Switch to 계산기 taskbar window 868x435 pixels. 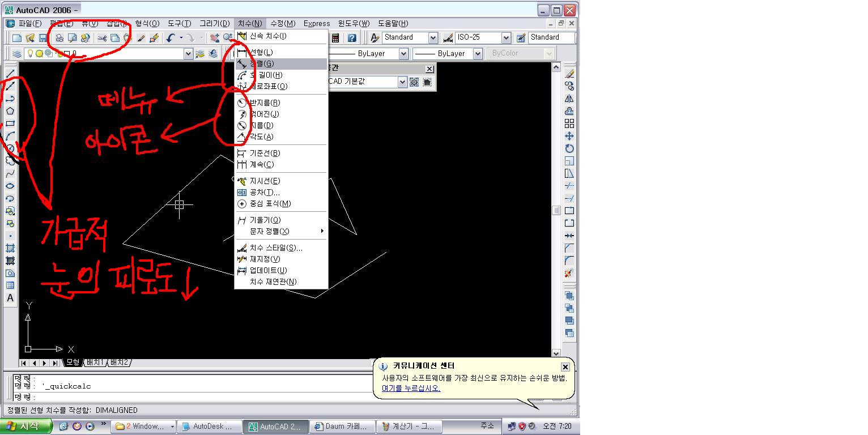[410, 427]
